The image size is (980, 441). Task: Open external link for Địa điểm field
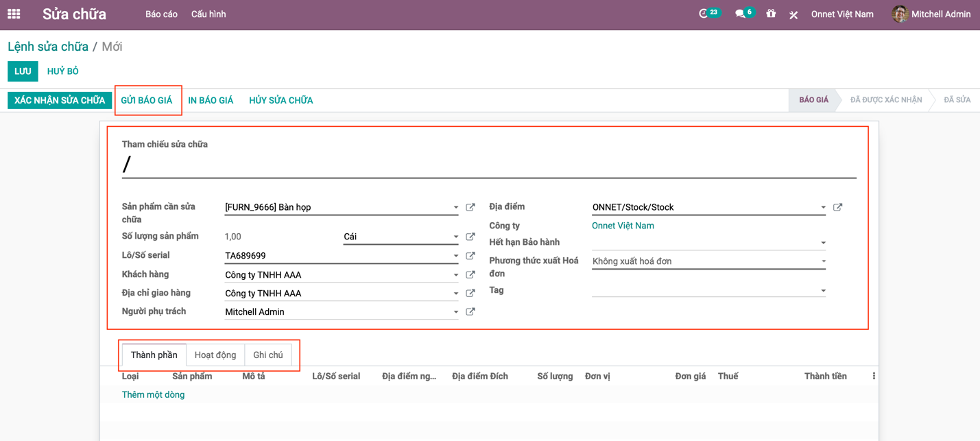click(x=837, y=207)
